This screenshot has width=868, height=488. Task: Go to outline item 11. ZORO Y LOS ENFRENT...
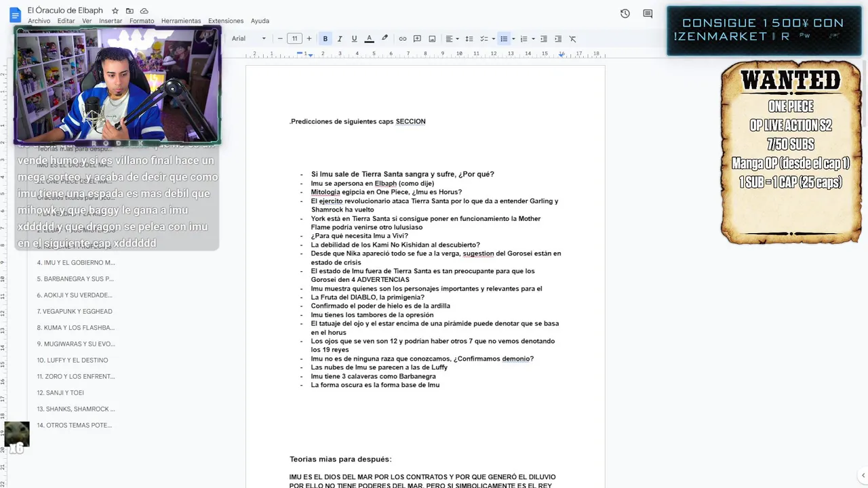point(76,376)
